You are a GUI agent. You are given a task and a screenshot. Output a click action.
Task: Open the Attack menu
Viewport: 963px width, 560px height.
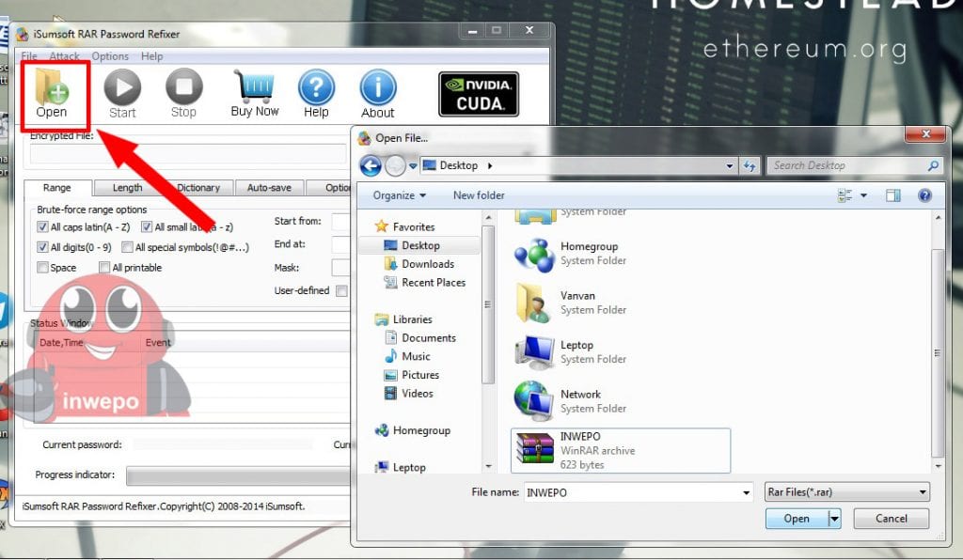[x=65, y=55]
